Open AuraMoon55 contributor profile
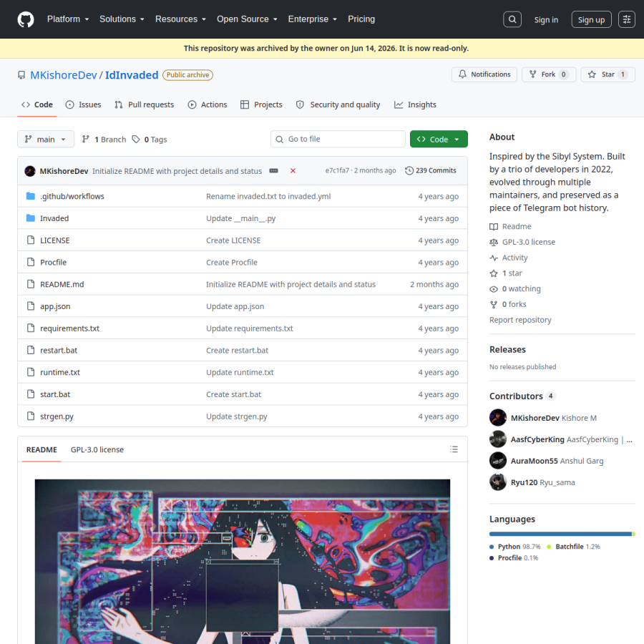Screen dimensions: 644x644 (535, 462)
